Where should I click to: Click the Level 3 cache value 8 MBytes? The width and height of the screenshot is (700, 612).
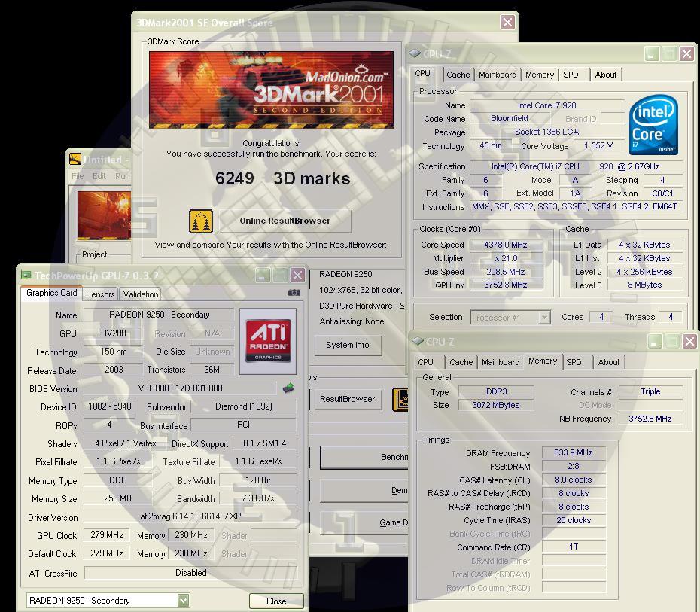pos(644,285)
